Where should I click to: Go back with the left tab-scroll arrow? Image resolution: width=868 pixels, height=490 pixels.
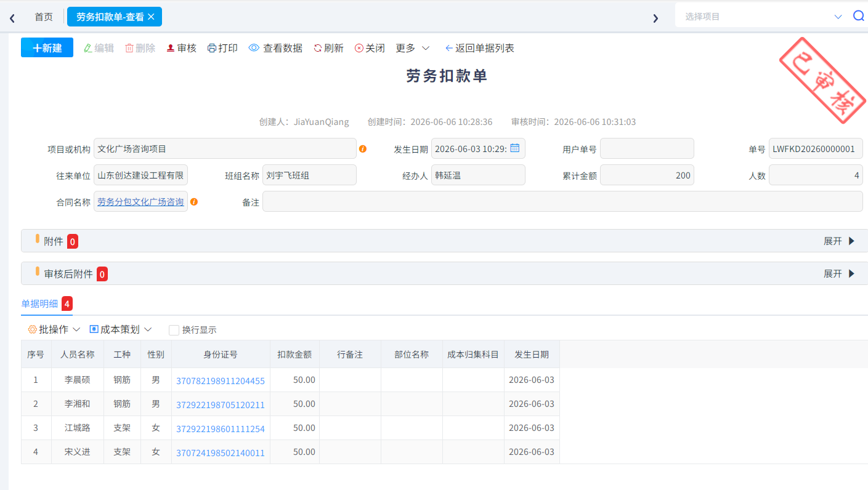(12, 18)
